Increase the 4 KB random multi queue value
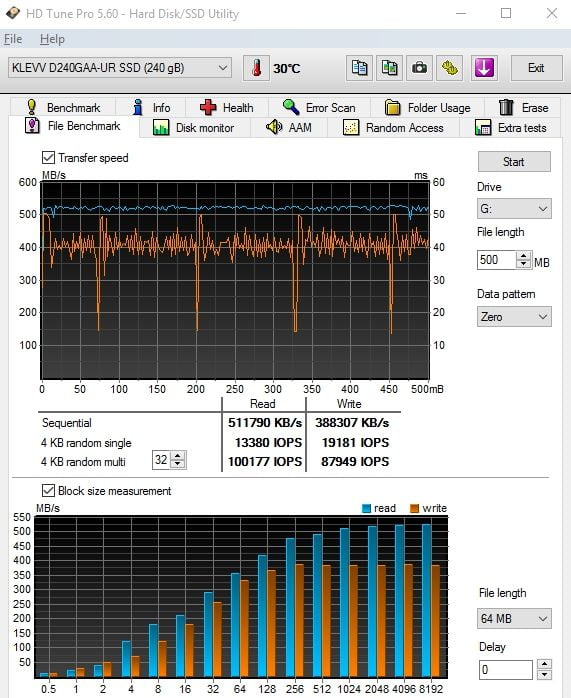This screenshot has height=698, width=571. (x=178, y=456)
